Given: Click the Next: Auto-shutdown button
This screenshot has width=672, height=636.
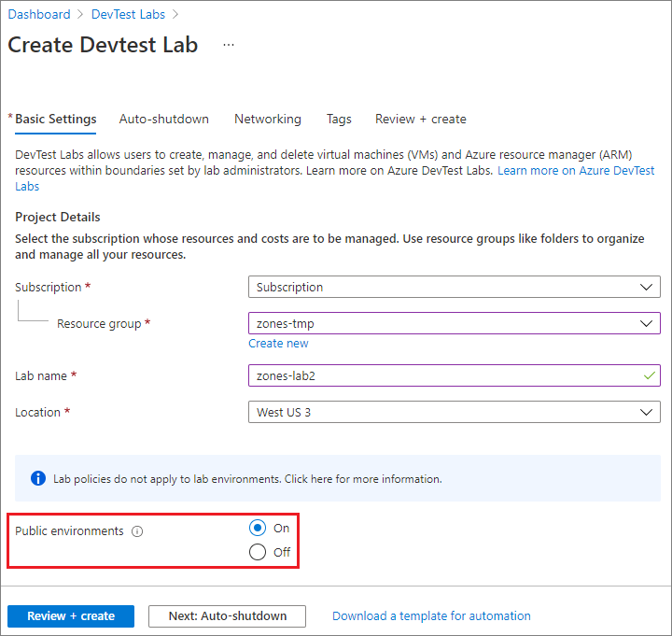Looking at the screenshot, I should [227, 616].
